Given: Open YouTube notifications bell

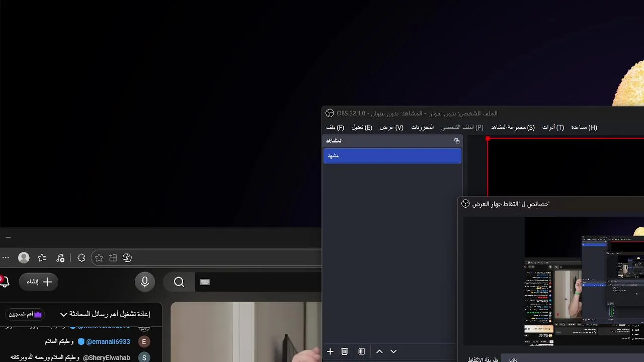Looking at the screenshot, I should click(5, 282).
